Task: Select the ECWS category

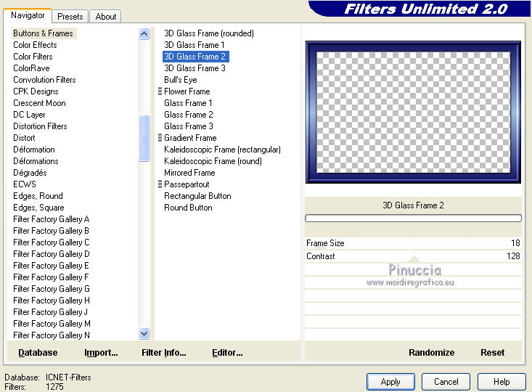Action: point(25,184)
